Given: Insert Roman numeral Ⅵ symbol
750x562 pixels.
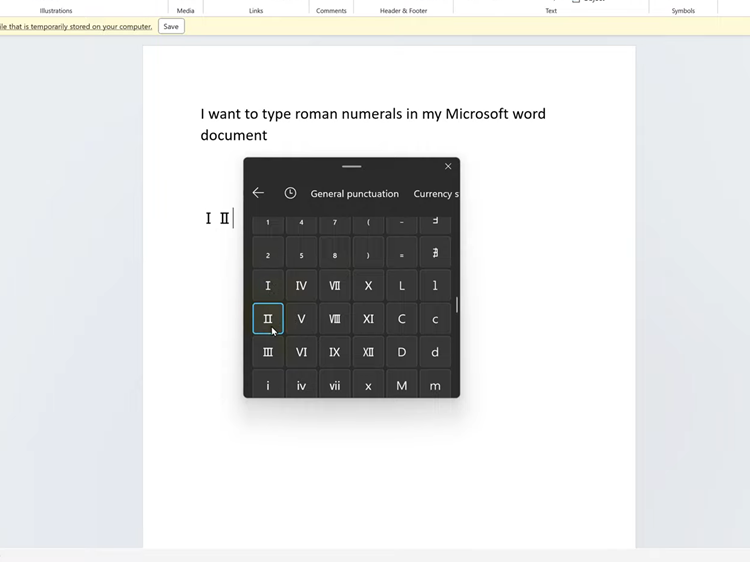Looking at the screenshot, I should coord(301,352).
